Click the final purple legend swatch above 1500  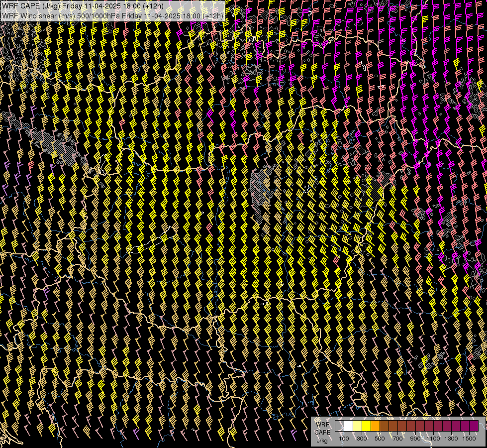pyautogui.click(x=474, y=426)
